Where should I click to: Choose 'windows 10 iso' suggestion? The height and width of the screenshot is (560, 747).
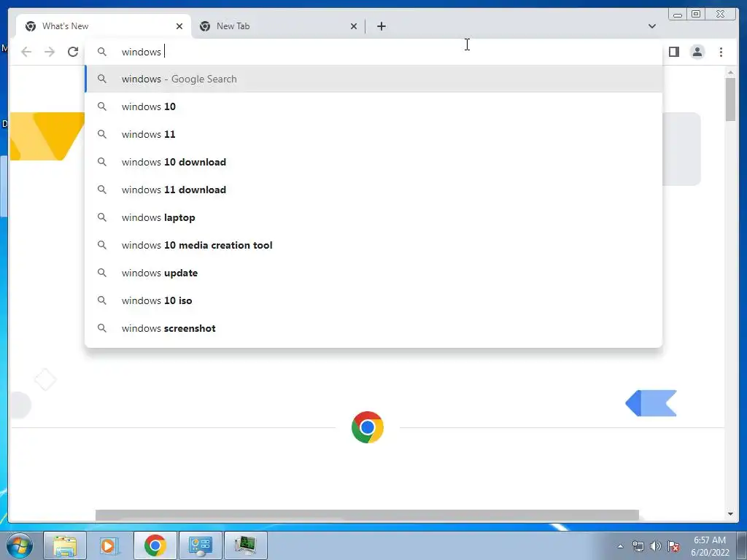373,300
